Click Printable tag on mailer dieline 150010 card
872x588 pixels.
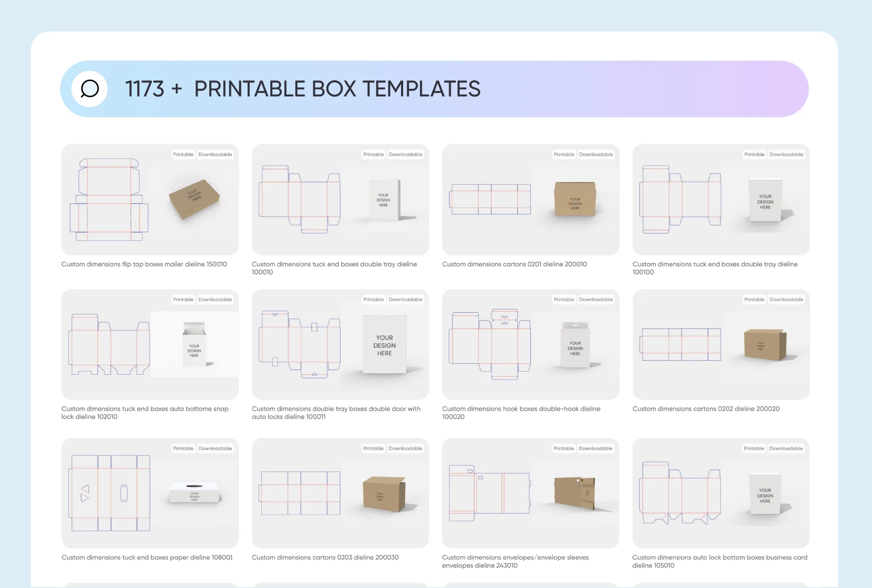[183, 154]
